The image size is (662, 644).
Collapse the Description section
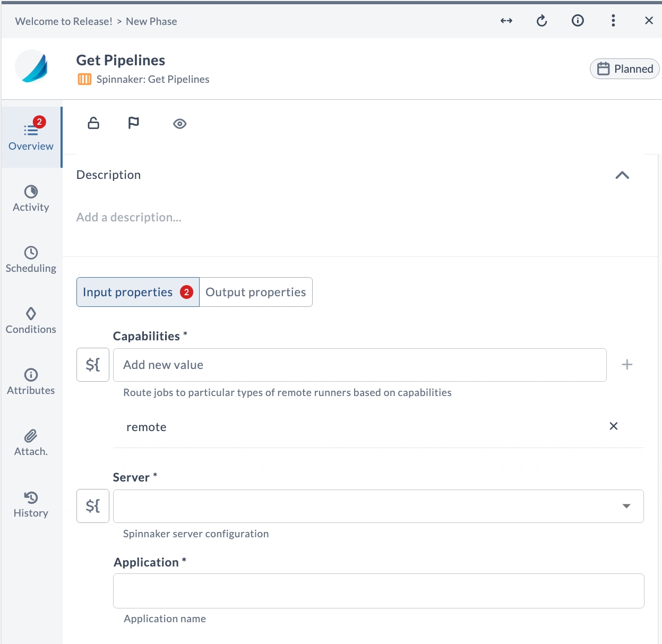[x=622, y=175]
